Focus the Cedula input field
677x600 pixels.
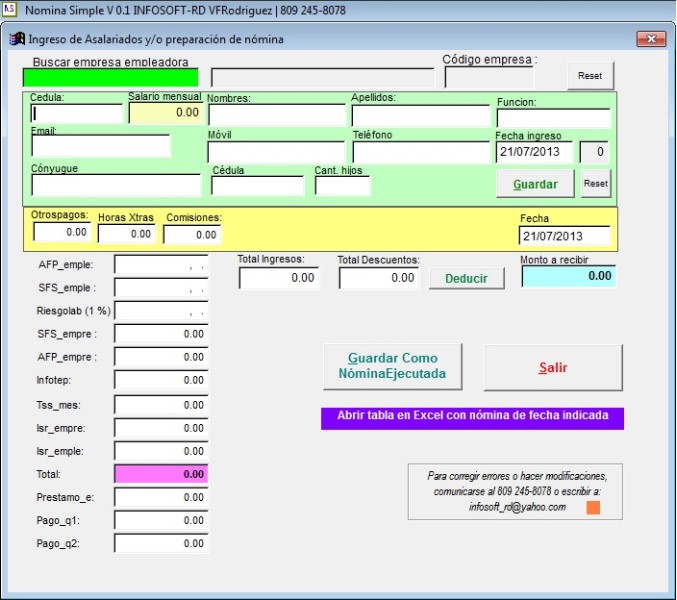pos(76,113)
